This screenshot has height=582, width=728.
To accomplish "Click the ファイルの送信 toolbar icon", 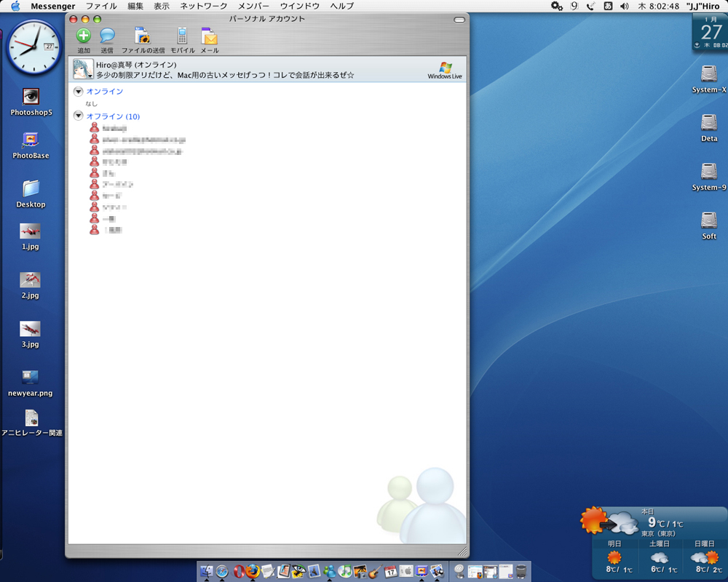I will (x=143, y=36).
